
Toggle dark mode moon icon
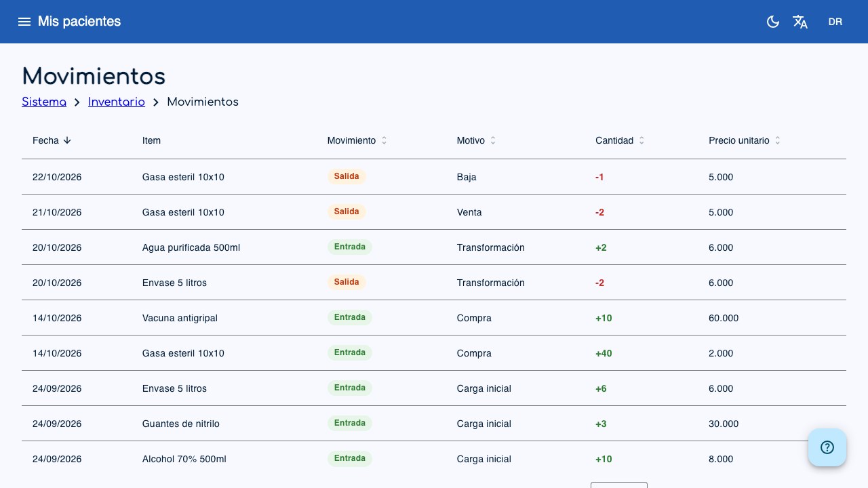[x=773, y=22]
